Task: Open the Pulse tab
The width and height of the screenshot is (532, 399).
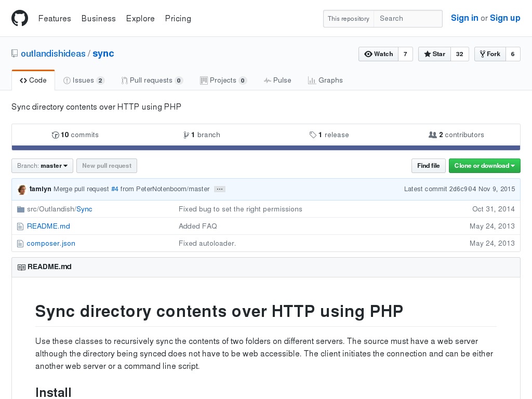Action: point(277,81)
